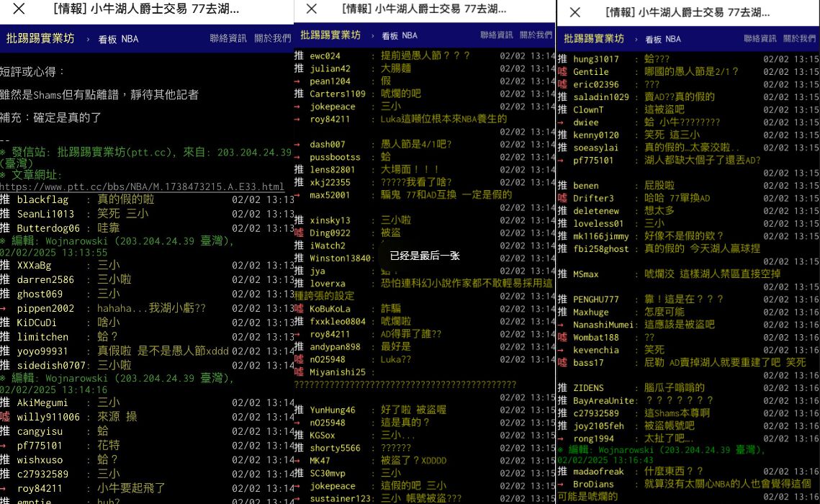
Task: Open 聯絡資訊 in the middle panel
Action: coord(497,35)
